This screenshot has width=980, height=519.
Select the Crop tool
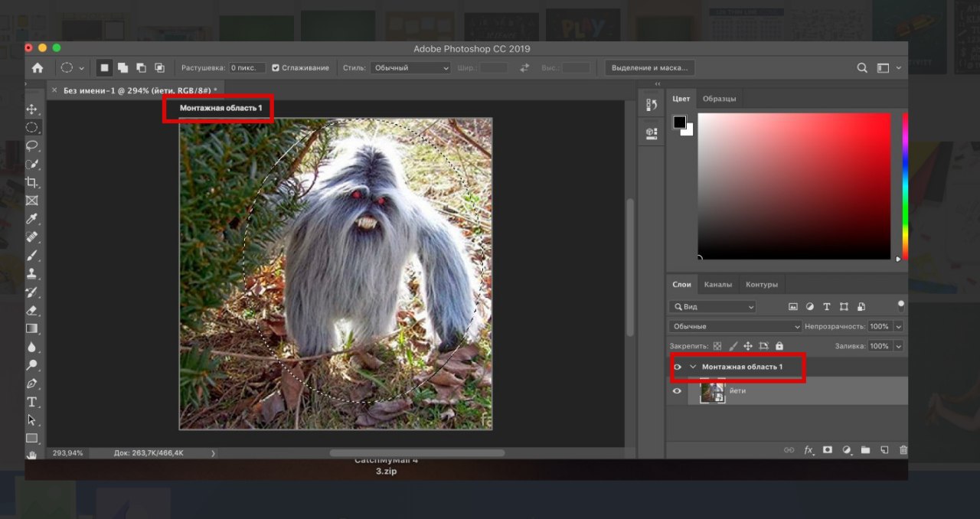(31, 182)
